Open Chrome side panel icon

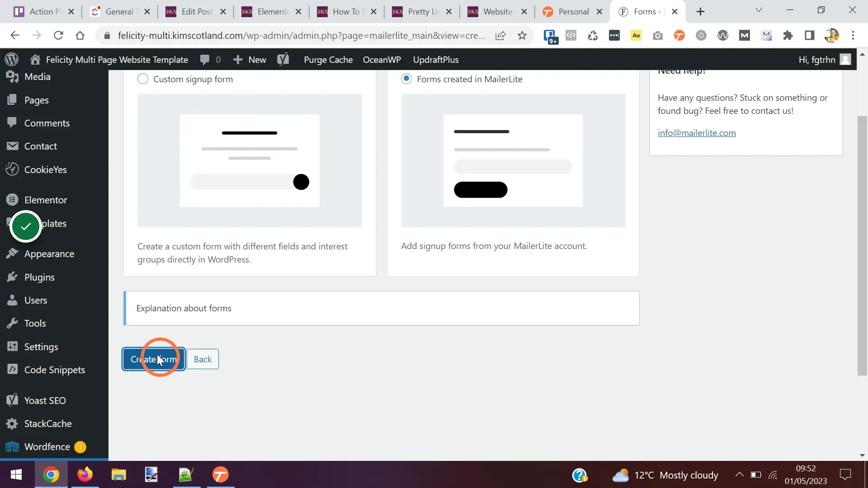pos(810,35)
